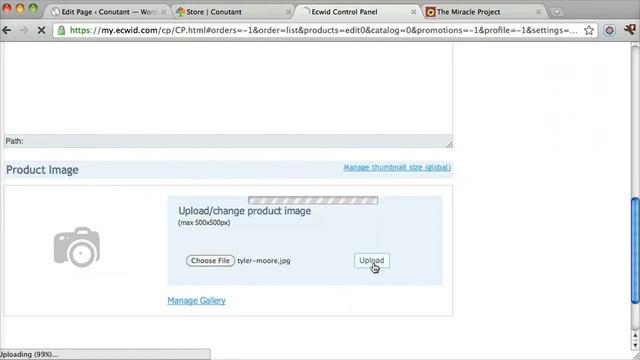Click the Product Image section heading
Image resolution: width=640 pixels, height=360 pixels.
[x=42, y=170]
